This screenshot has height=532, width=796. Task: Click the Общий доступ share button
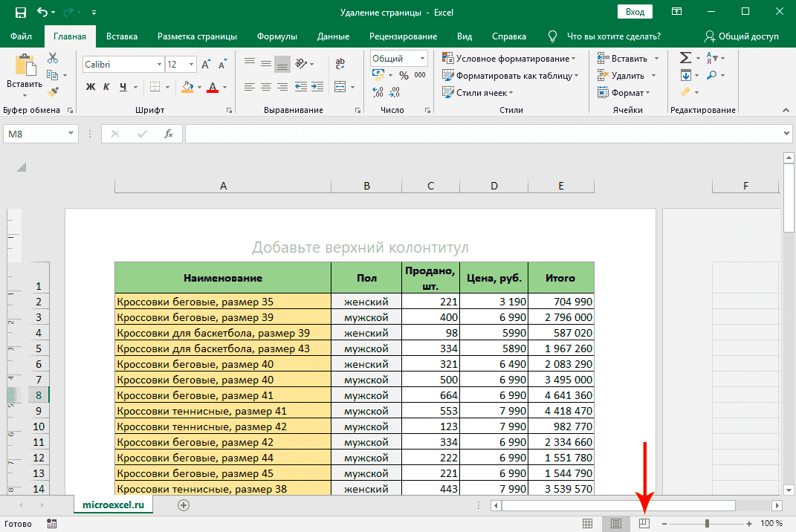(741, 36)
